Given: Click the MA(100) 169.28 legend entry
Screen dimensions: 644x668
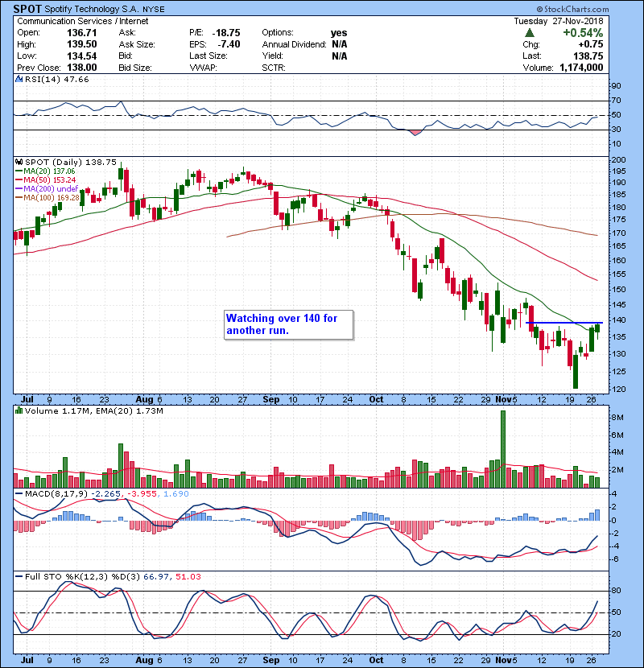Looking at the screenshot, I should point(47,197).
